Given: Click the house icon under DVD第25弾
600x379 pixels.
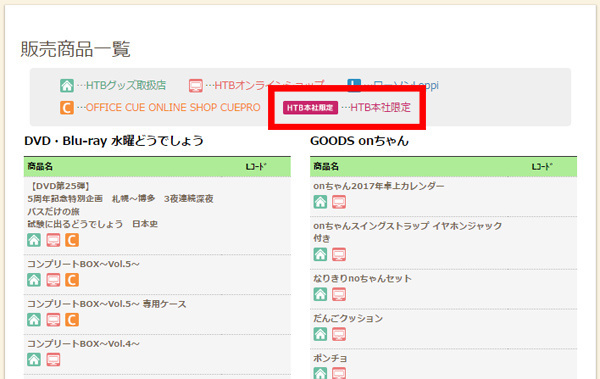Looking at the screenshot, I should [x=34, y=240].
